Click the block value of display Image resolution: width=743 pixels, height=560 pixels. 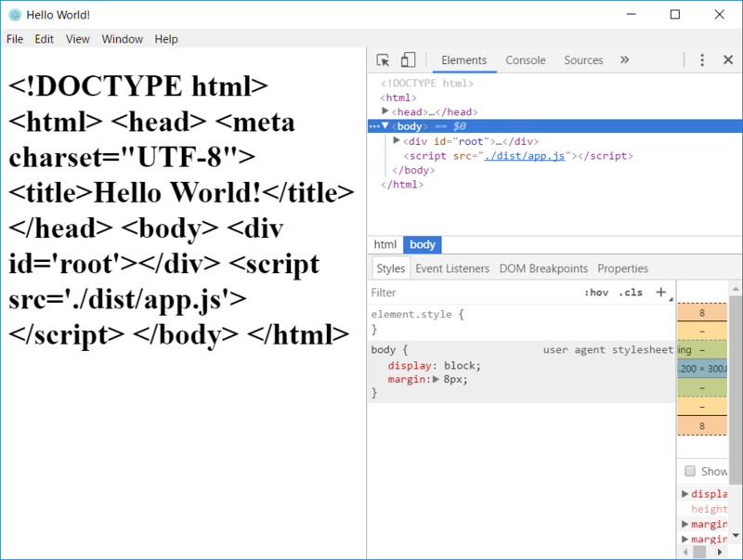click(460, 365)
